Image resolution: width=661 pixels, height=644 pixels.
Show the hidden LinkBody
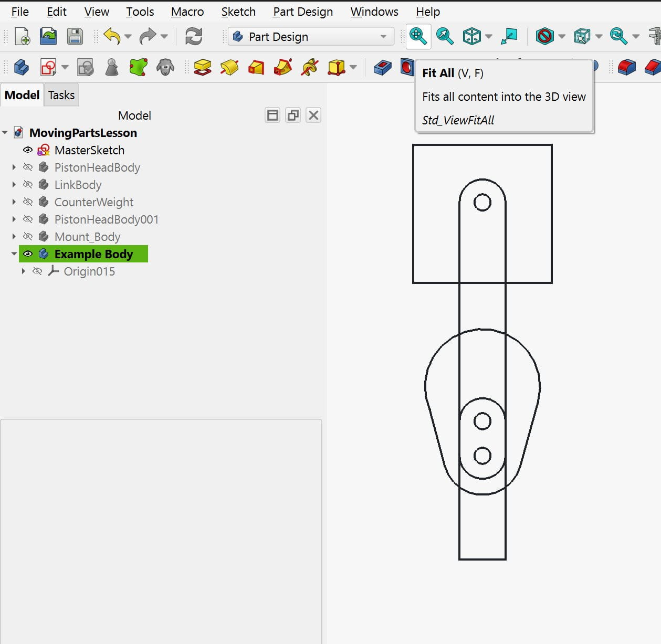coord(28,185)
